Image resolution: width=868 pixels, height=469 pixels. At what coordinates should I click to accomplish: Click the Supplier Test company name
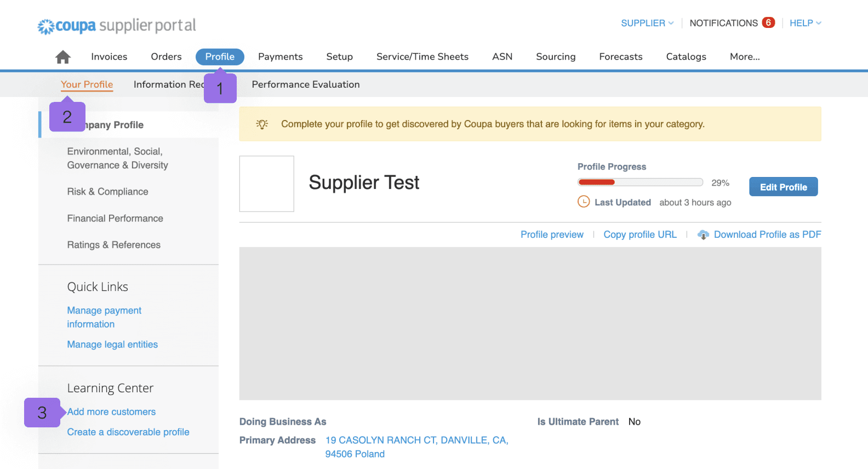(x=364, y=182)
